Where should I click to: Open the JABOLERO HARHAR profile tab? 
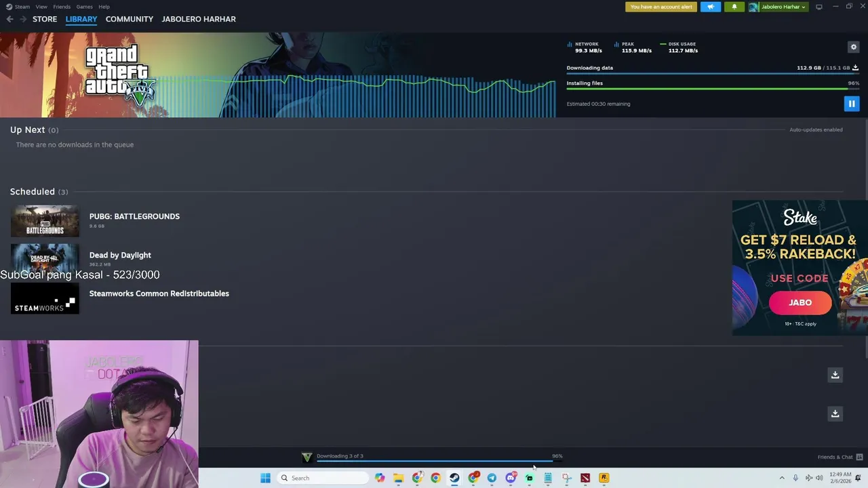click(x=199, y=19)
